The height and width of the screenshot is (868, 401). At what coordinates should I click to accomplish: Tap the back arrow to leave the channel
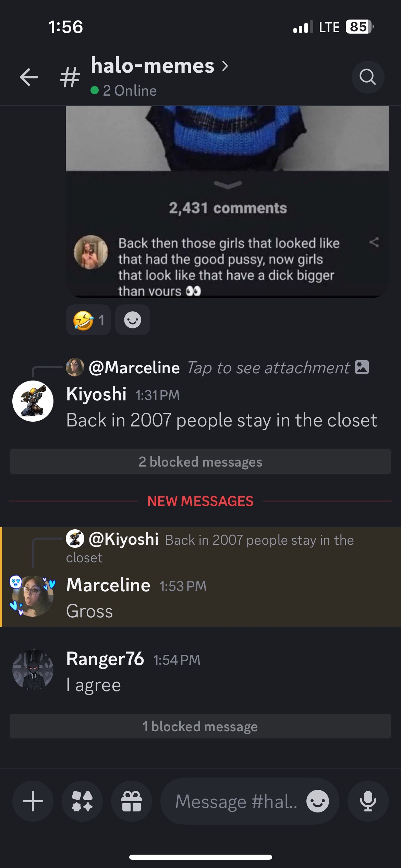pos(29,77)
